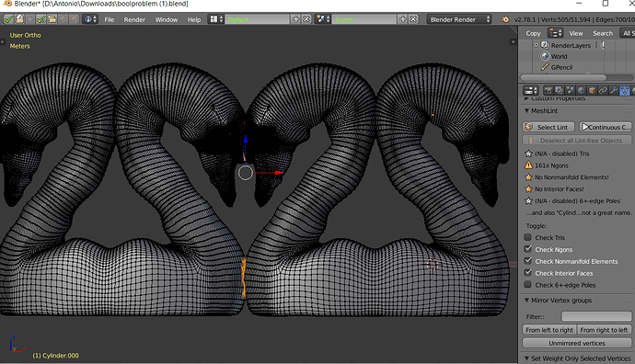Switch to the Object properties cube tab

coord(592,90)
